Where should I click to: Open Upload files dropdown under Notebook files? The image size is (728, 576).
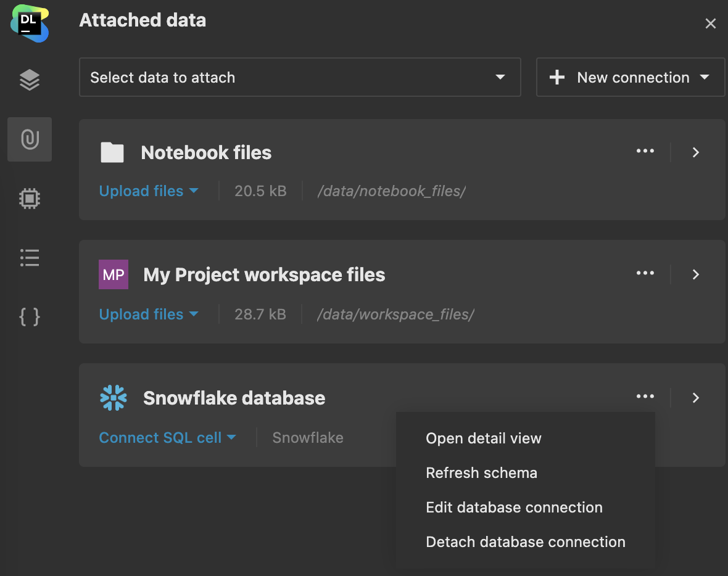pyautogui.click(x=149, y=191)
